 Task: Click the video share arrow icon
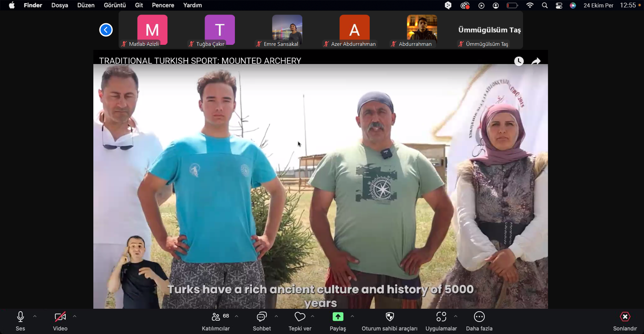[x=536, y=61]
